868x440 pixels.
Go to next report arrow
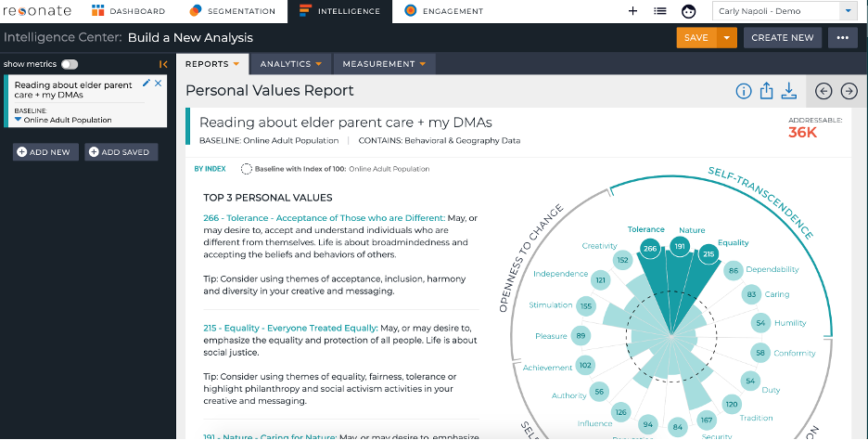click(x=849, y=91)
